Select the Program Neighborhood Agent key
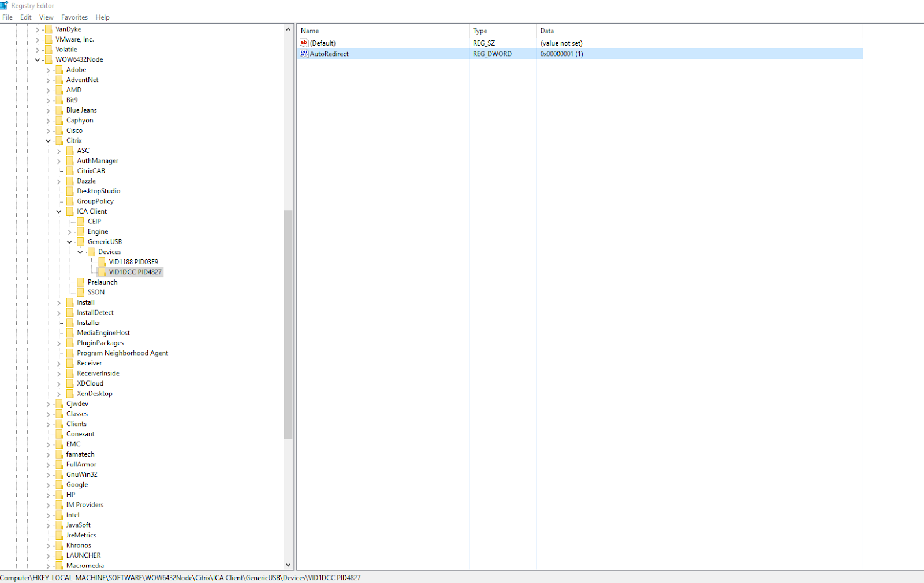Image resolution: width=924 pixels, height=583 pixels. tap(122, 353)
